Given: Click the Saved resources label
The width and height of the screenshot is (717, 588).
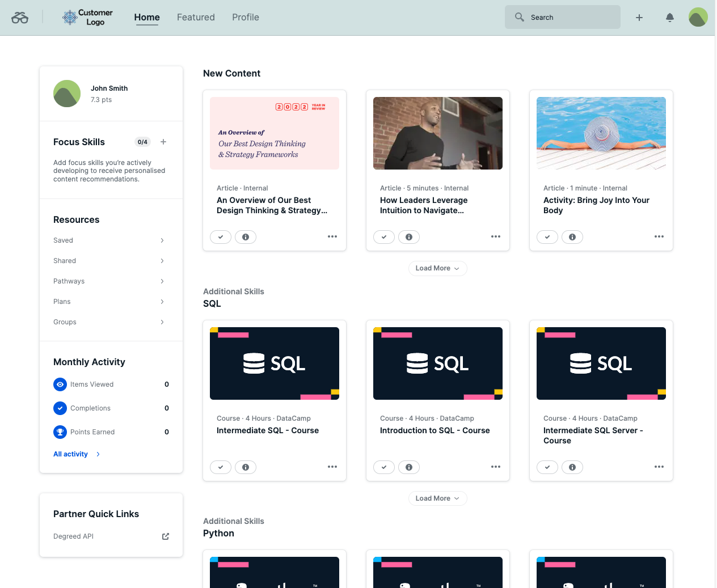Looking at the screenshot, I should (x=63, y=240).
